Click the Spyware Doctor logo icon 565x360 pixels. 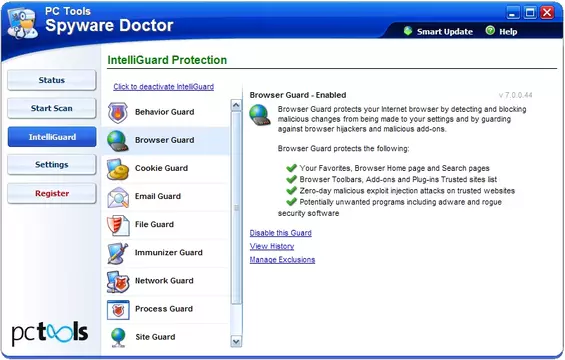coord(22,22)
